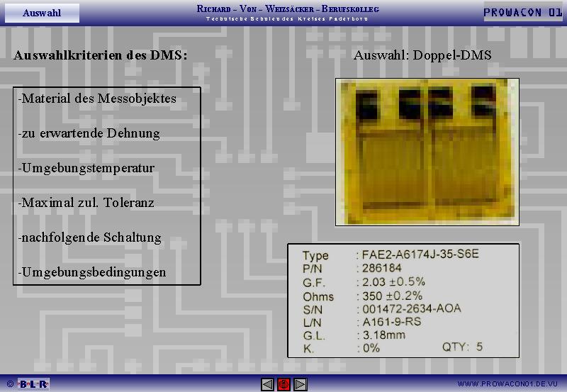Click the Umgebungsbedingungen criterion
Viewport: 567px width, 392px height.
[92, 272]
